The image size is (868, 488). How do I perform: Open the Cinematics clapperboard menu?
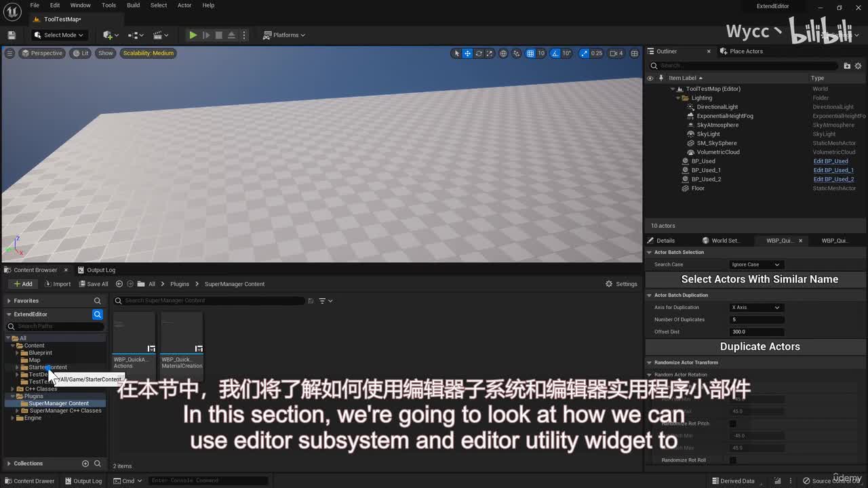pyautogui.click(x=161, y=35)
